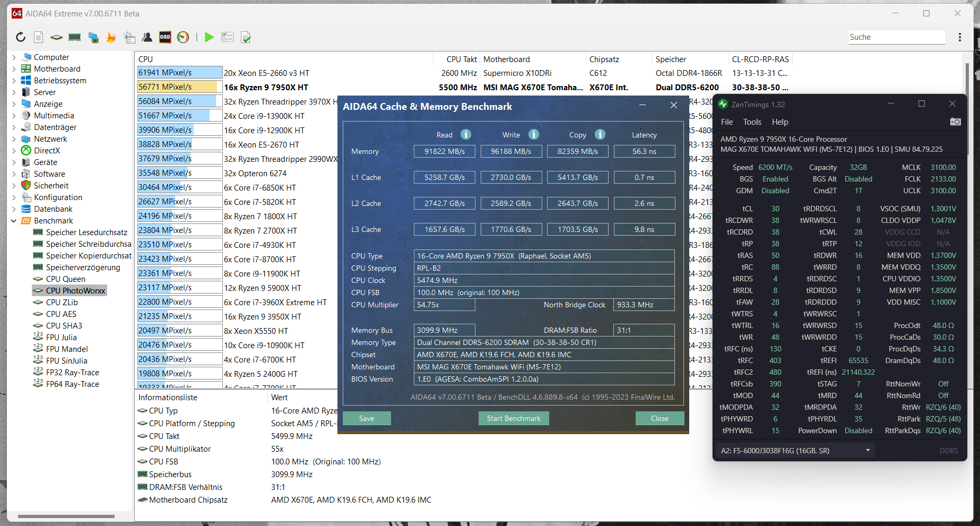Click the tree panel horizontal scrollbar
Viewport: 980px width, 526px height.
67,516
